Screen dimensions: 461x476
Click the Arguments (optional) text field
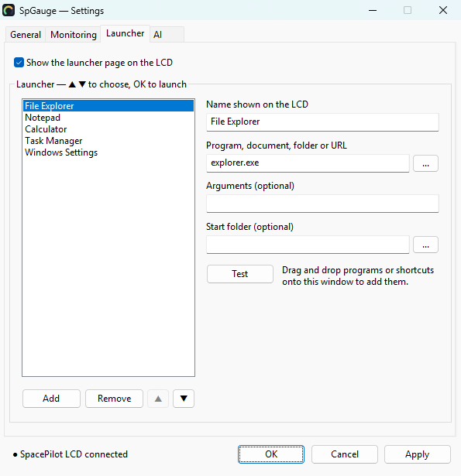[322, 204]
